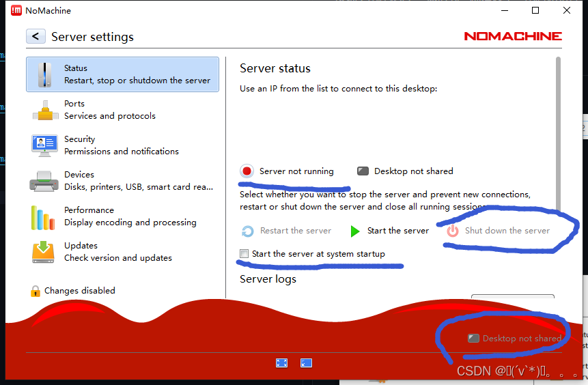Viewport: 588px width, 385px height.
Task: Select 'Services and protocols' entry
Action: 110,116
